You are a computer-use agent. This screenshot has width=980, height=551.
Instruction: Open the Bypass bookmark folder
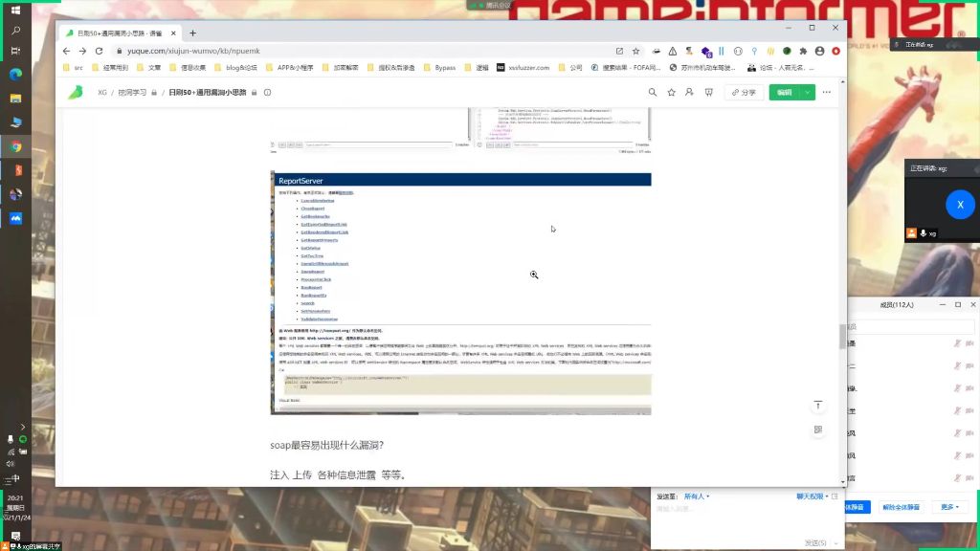(x=439, y=68)
